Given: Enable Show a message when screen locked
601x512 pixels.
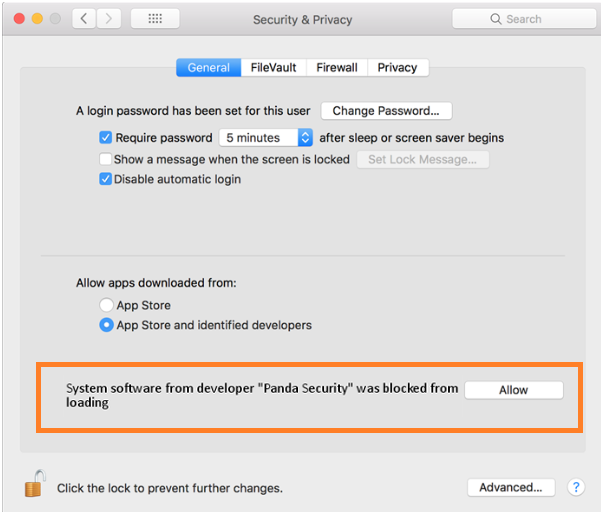Looking at the screenshot, I should 105,159.
